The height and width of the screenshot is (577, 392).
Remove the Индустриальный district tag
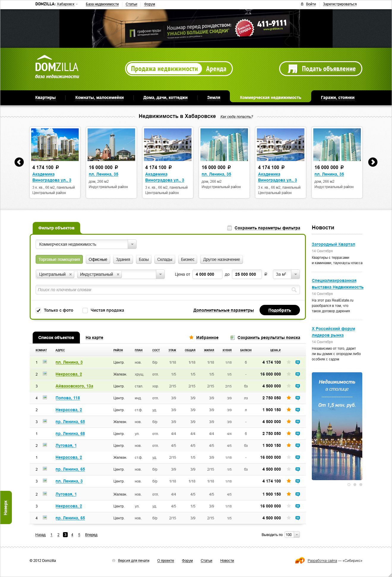click(118, 274)
